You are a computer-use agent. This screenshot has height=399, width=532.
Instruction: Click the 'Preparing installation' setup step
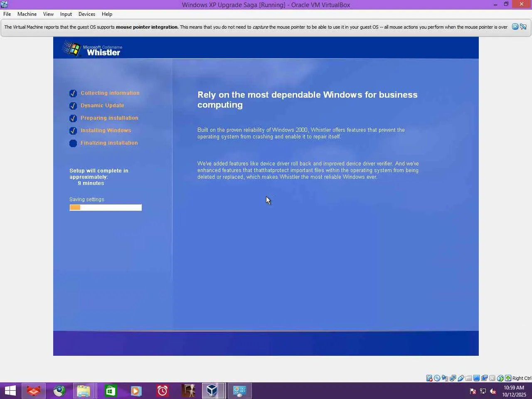click(x=109, y=118)
